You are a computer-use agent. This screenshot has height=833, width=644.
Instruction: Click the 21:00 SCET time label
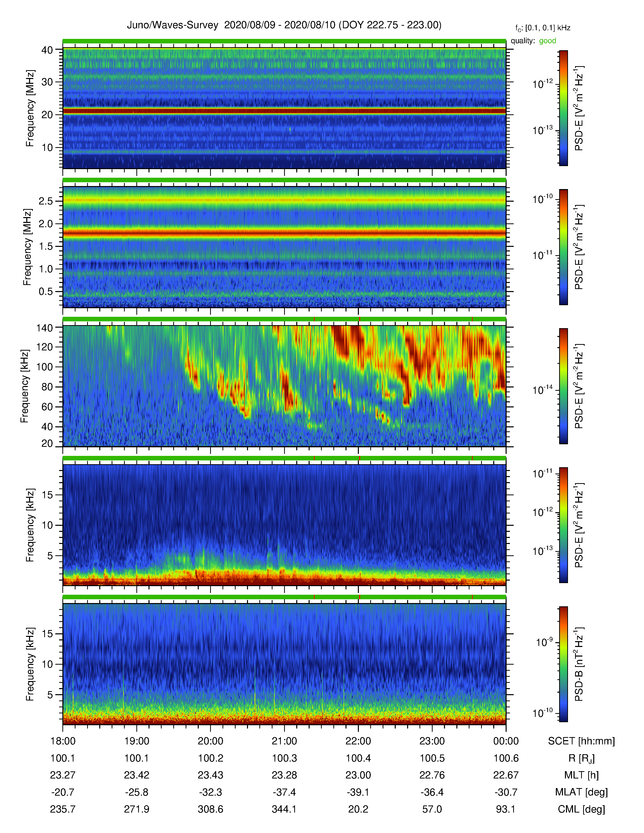point(284,741)
